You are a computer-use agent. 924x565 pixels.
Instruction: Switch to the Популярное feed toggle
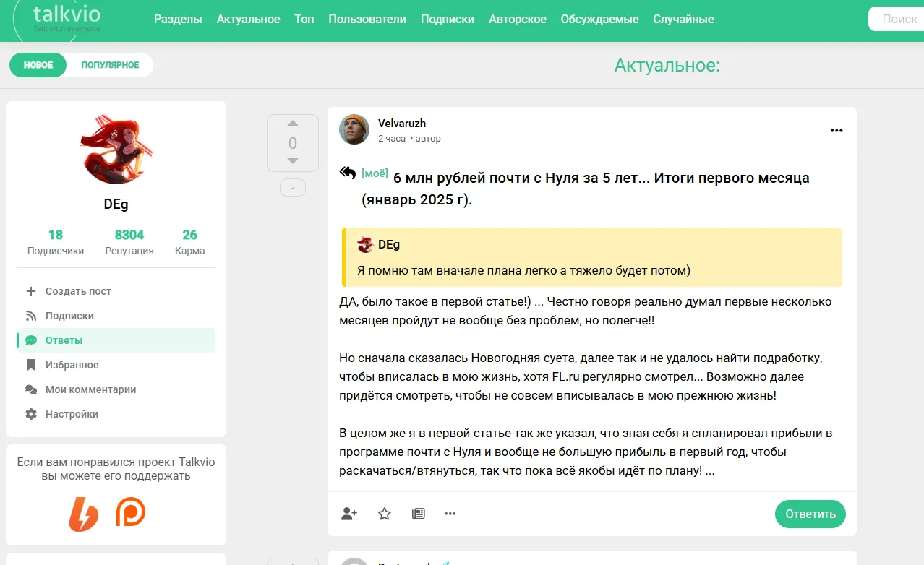[110, 65]
